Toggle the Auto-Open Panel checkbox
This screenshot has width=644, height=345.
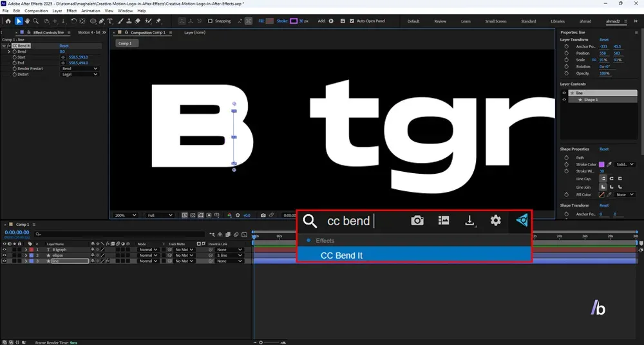pos(352,21)
